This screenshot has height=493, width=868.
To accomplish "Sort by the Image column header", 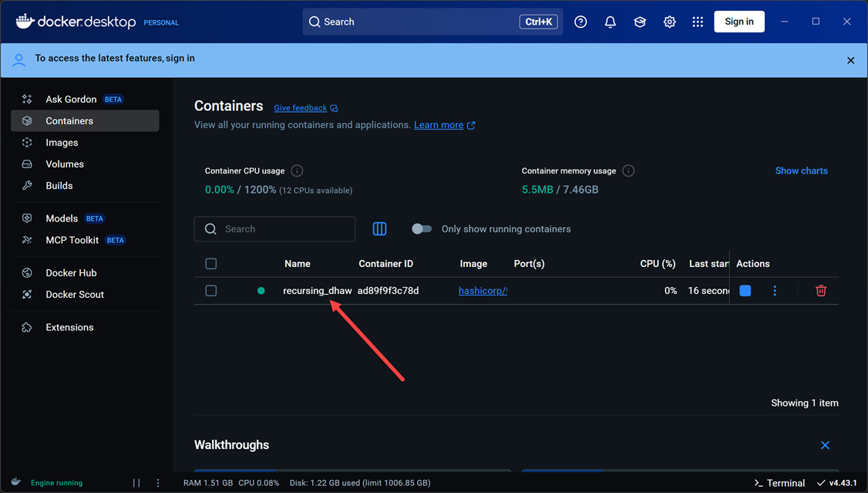I will pyautogui.click(x=473, y=264).
